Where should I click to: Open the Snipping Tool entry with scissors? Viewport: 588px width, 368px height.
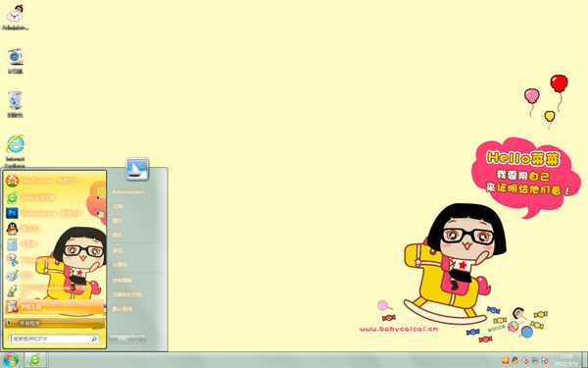tap(55, 260)
